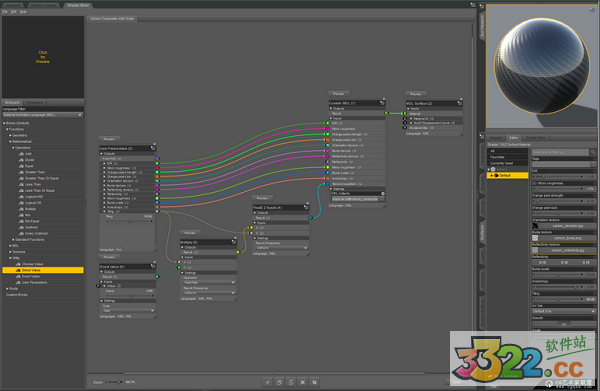Click the carbon_reflectivity.jpg texture button

567,250
